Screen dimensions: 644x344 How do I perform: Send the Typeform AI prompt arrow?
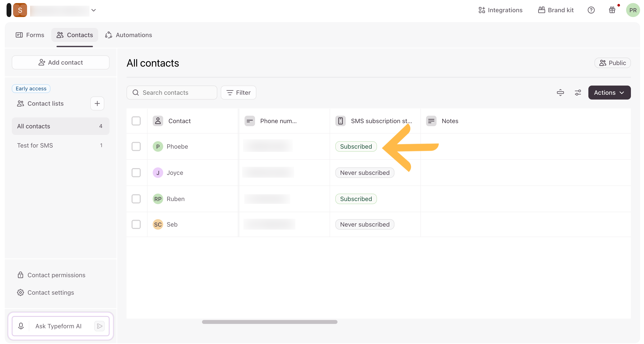(x=99, y=326)
